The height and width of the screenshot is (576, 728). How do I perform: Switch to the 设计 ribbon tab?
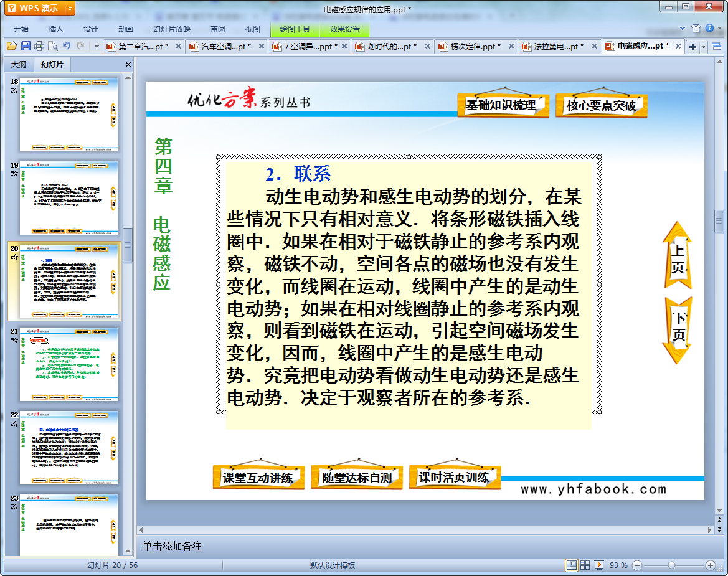point(90,29)
